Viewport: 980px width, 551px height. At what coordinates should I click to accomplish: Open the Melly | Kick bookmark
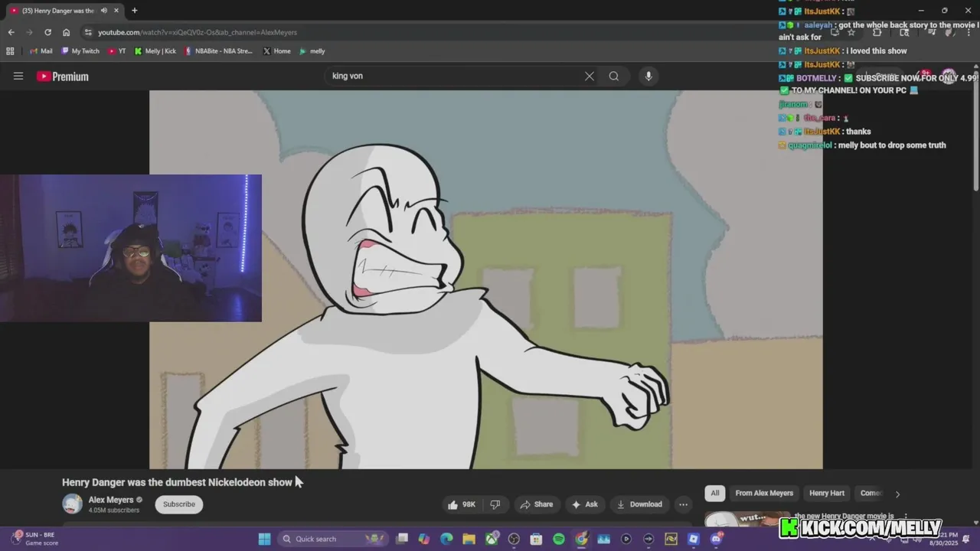click(x=155, y=51)
